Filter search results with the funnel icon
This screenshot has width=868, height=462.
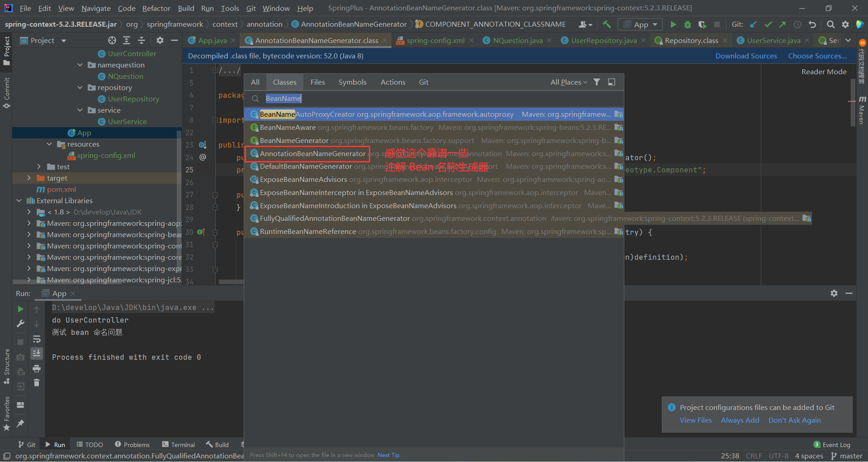(x=597, y=82)
